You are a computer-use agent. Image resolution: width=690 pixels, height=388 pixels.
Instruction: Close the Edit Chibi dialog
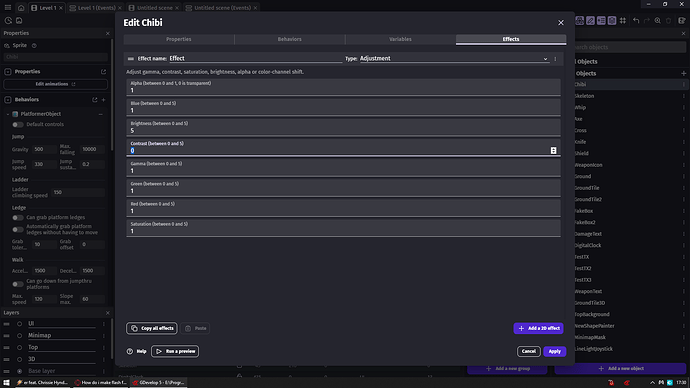tap(561, 22)
